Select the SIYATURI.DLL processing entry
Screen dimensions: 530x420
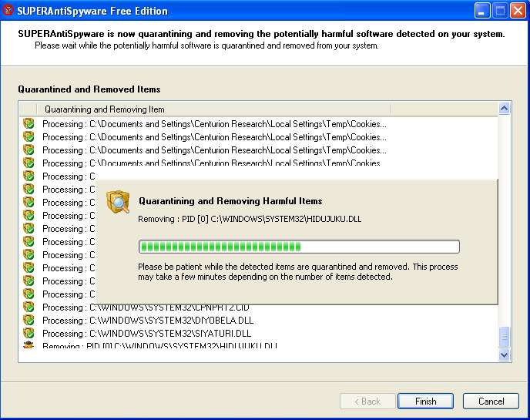(169, 334)
